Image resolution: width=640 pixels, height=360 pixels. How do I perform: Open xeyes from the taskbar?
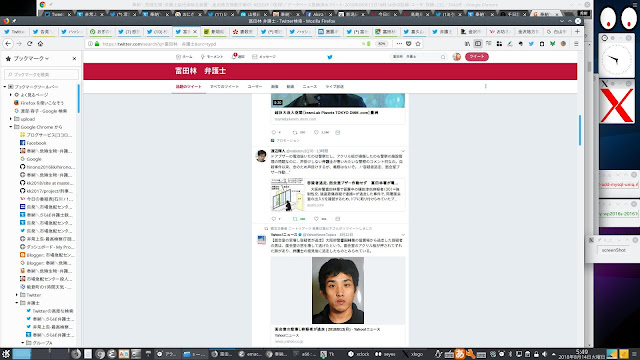tap(385, 354)
